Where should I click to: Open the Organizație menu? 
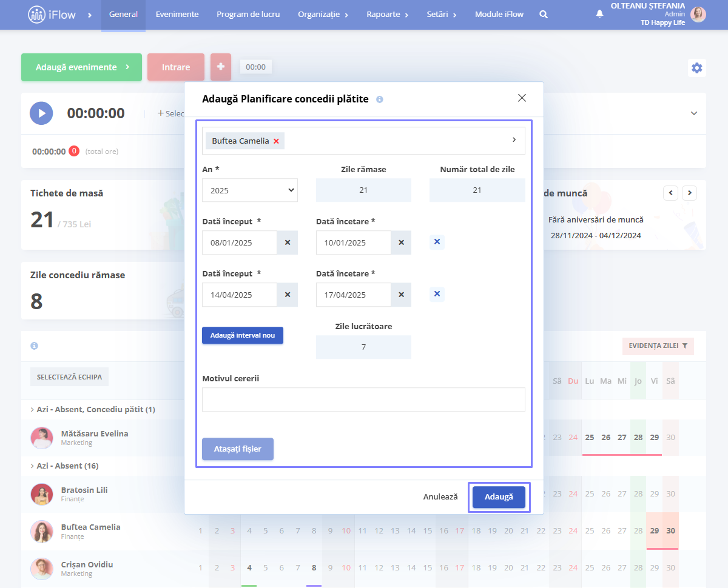(x=323, y=15)
